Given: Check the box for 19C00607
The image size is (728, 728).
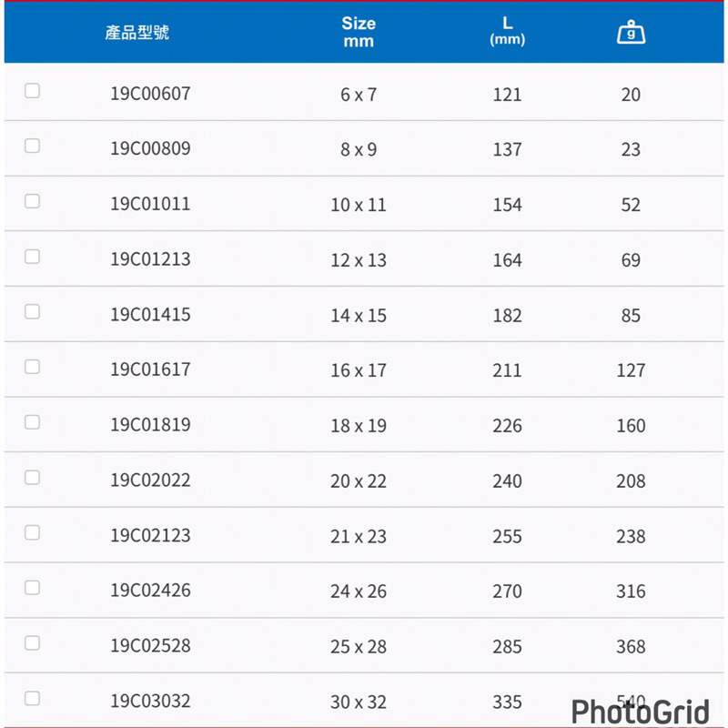Looking at the screenshot, I should [x=33, y=91].
